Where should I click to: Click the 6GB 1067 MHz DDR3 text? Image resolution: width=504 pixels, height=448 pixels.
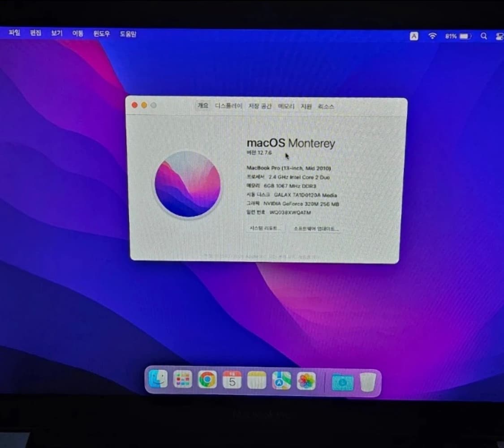coord(290,186)
